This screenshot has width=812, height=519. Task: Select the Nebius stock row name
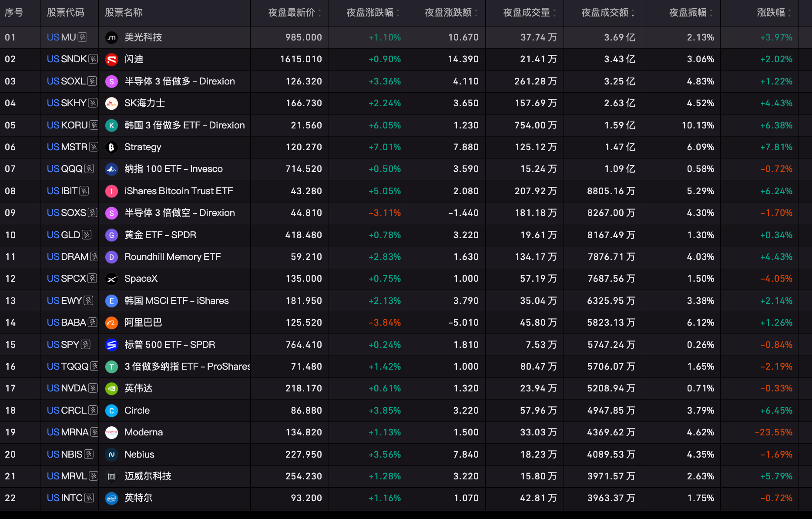click(139, 455)
